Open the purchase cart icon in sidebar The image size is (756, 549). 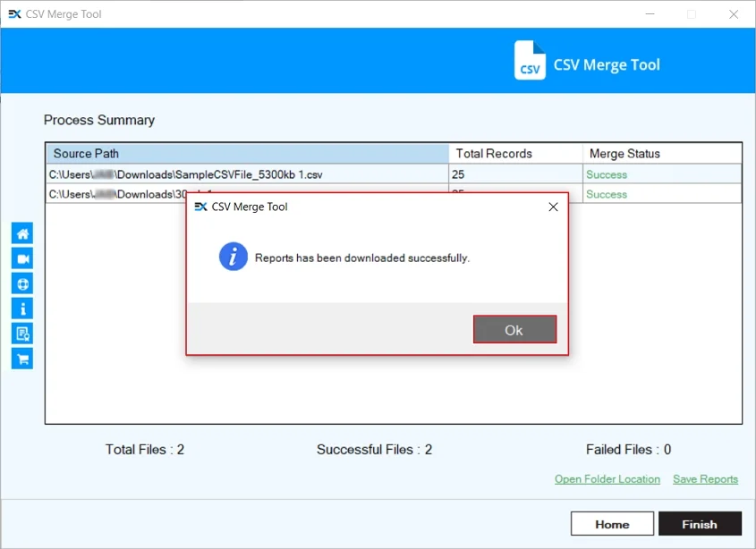(21, 359)
